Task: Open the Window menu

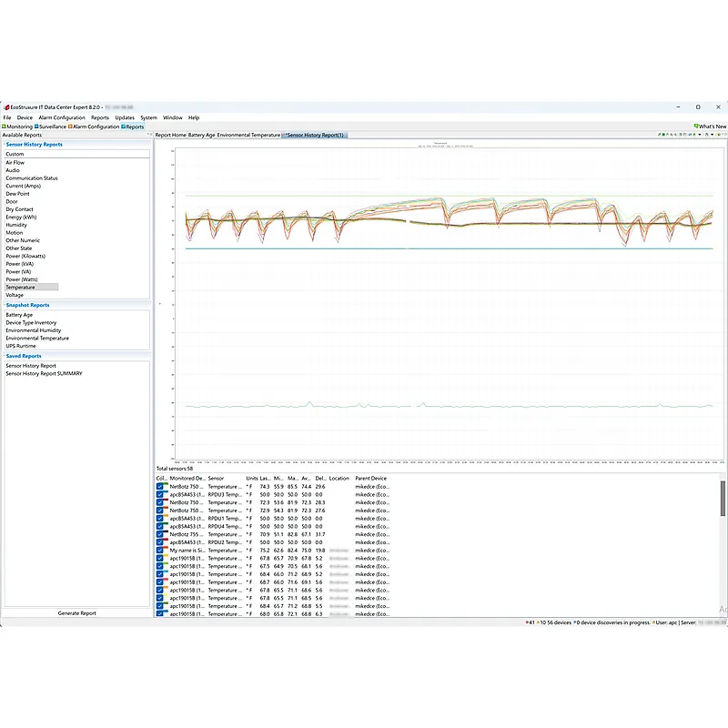Action: click(173, 118)
